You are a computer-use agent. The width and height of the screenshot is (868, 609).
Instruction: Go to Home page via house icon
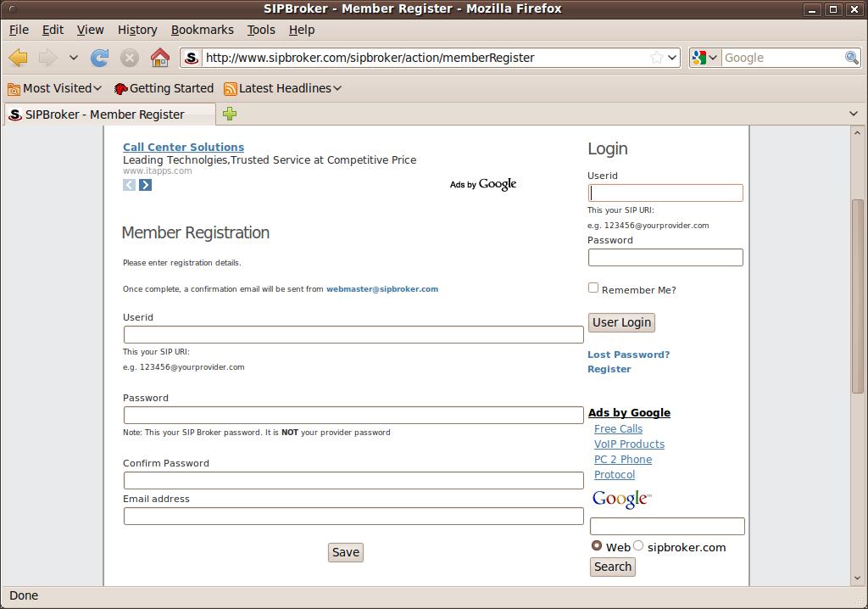point(159,58)
